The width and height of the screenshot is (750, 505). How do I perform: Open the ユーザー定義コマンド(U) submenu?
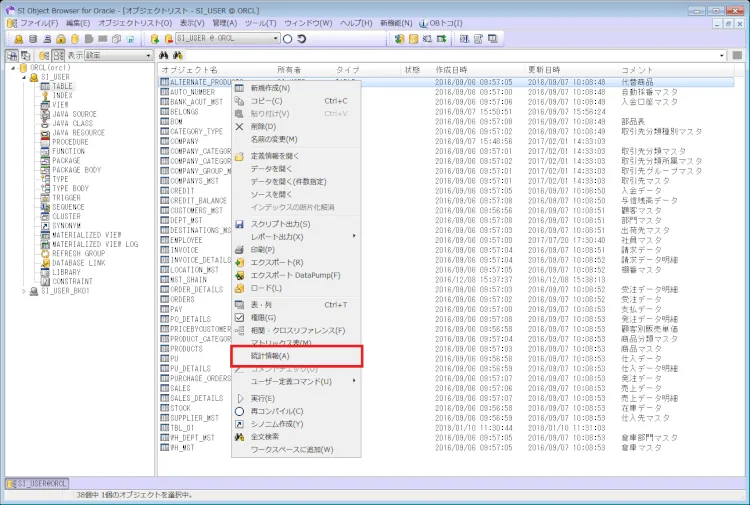(x=296, y=382)
